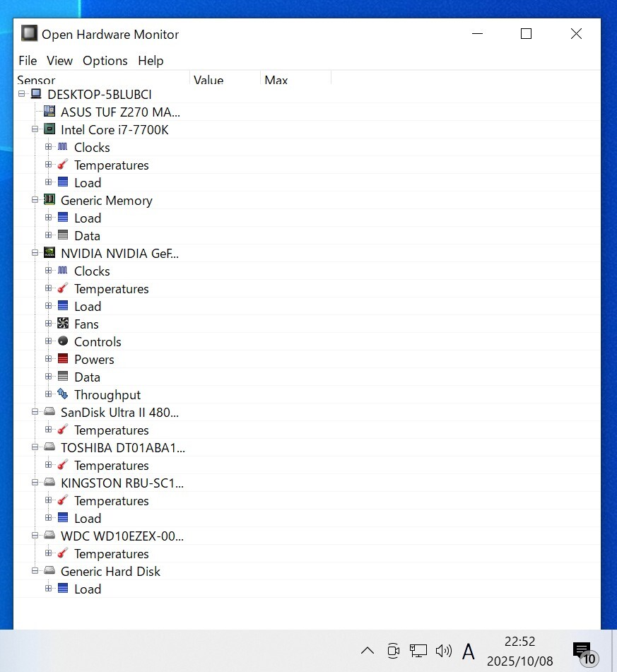Viewport: 617px width, 672px height.
Task: Expand Throughput under NVIDIA GPU
Action: coord(48,394)
